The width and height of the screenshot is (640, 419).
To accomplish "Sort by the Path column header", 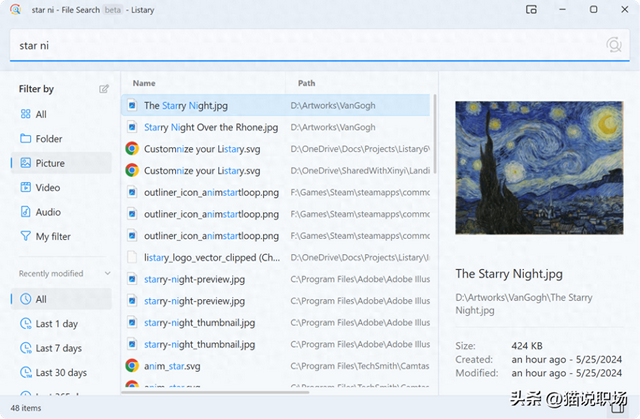I will [306, 83].
